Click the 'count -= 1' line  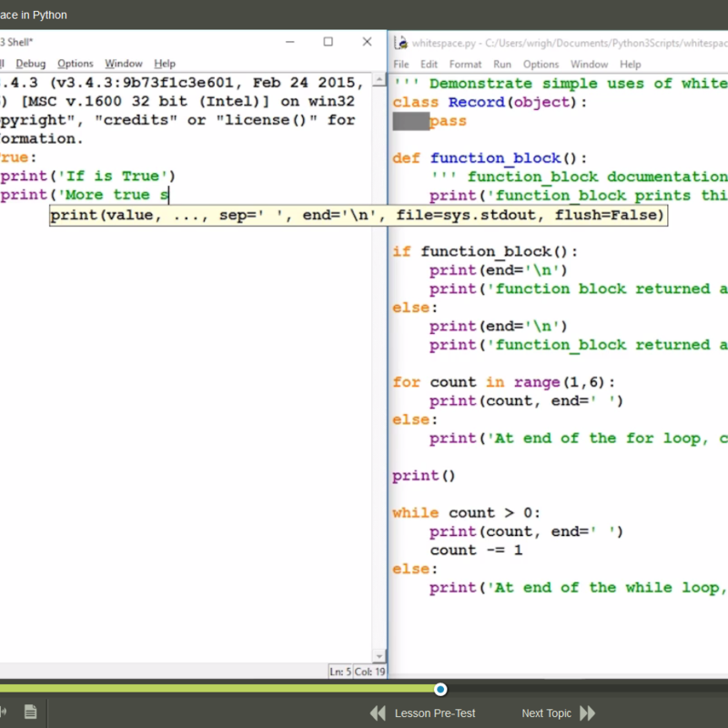[476, 551]
